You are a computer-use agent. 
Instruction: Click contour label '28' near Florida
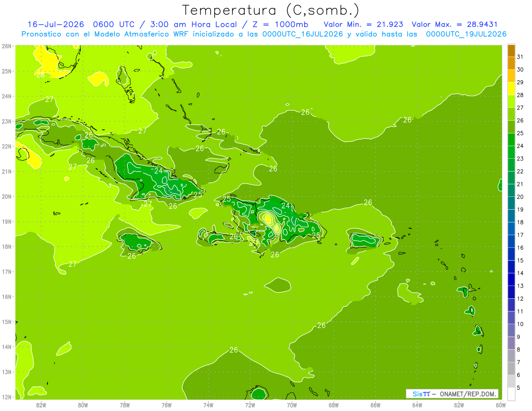pyautogui.click(x=40, y=74)
